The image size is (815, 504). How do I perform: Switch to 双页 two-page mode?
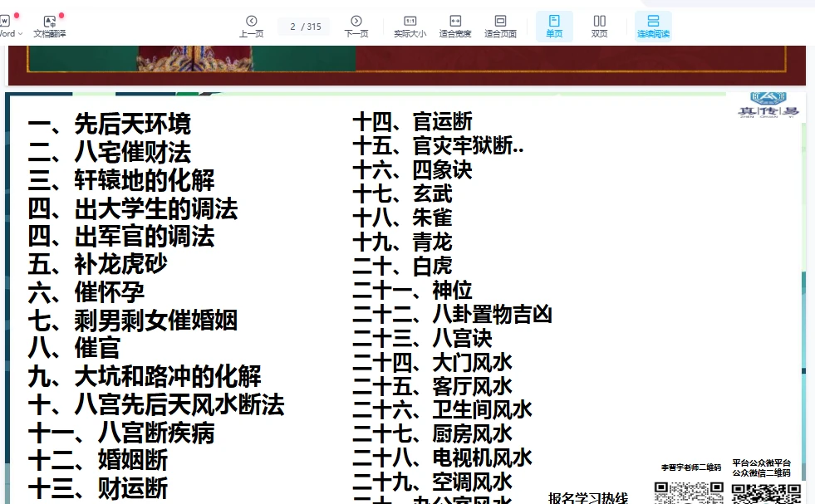pyautogui.click(x=599, y=27)
